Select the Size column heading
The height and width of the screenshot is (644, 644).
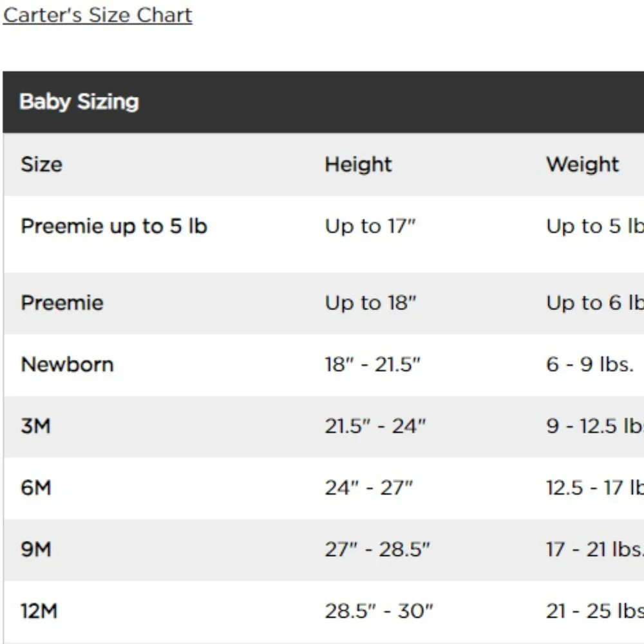click(x=41, y=164)
